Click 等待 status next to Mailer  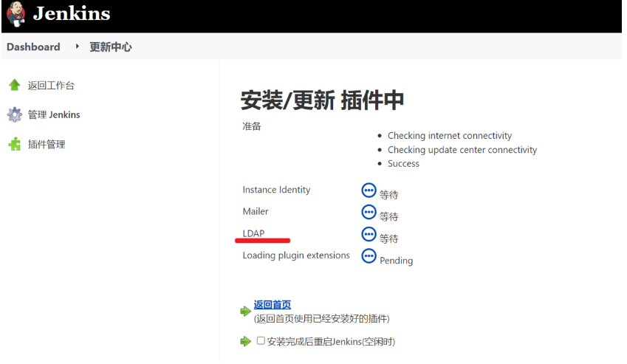coord(388,216)
